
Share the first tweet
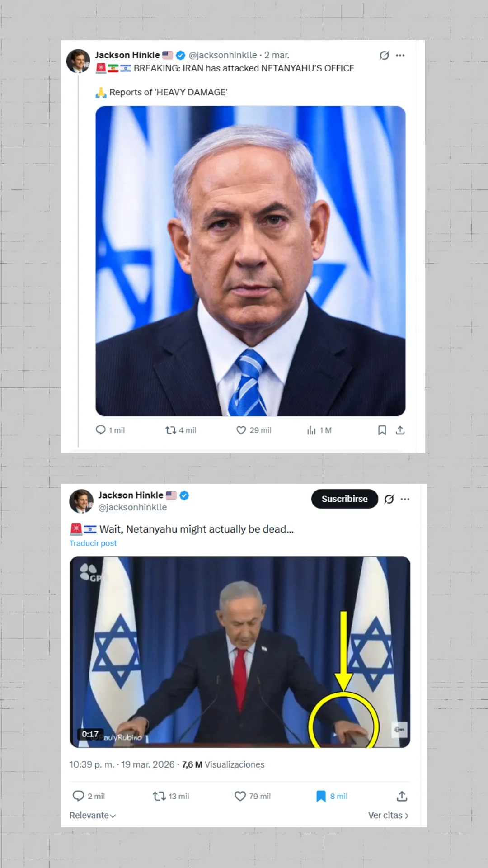coord(400,430)
